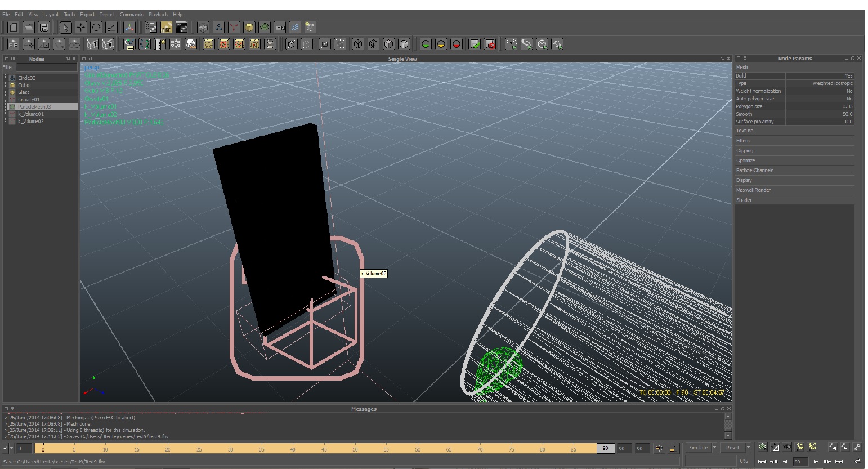Image resolution: width=868 pixels, height=469 pixels.
Task: Click the clock icon with green arrow
Action: pyautogui.click(x=542, y=44)
